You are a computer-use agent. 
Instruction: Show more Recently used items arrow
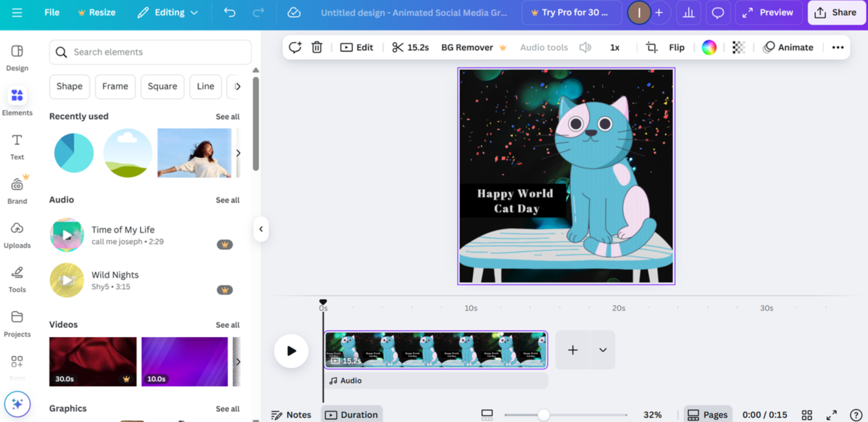click(238, 153)
